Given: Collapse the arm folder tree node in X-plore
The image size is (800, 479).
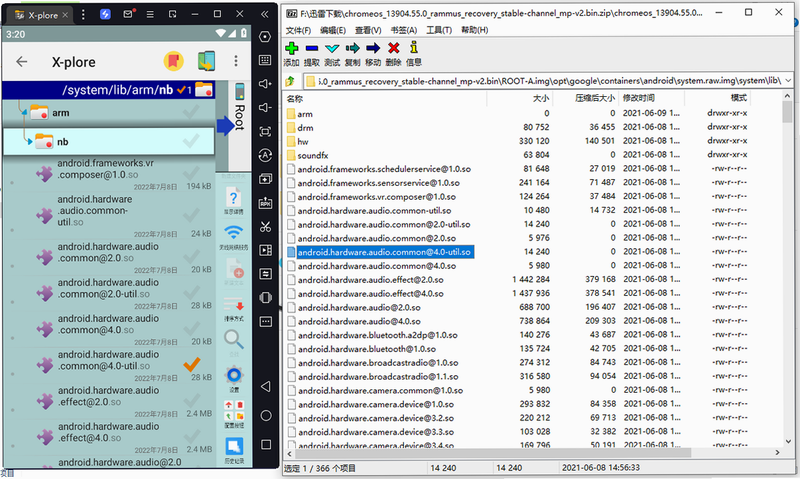Looking at the screenshot, I should click(24, 112).
